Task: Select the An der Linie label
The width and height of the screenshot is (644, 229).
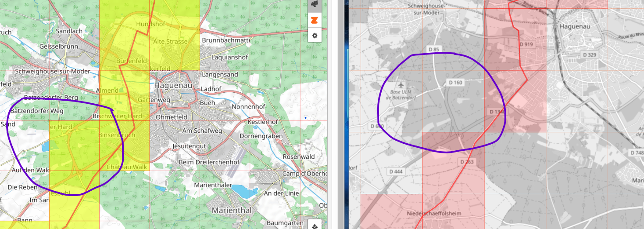Action: 281,193
